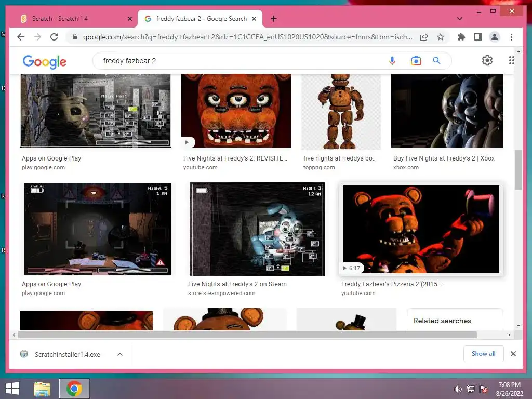Viewport: 532px width, 399px height.
Task: Click the xbox.com source text
Action: (406, 167)
